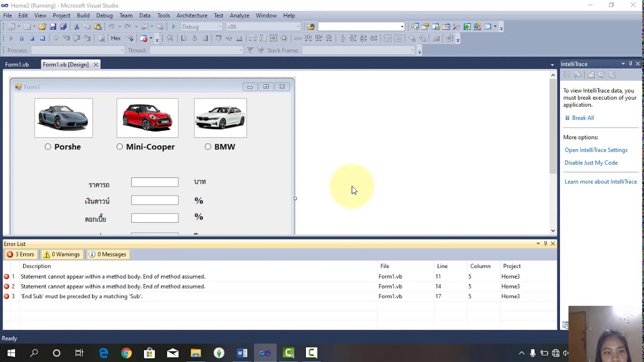Open the document tabs list dropdown
Screen dimensions: 644x362
tap(552, 64)
